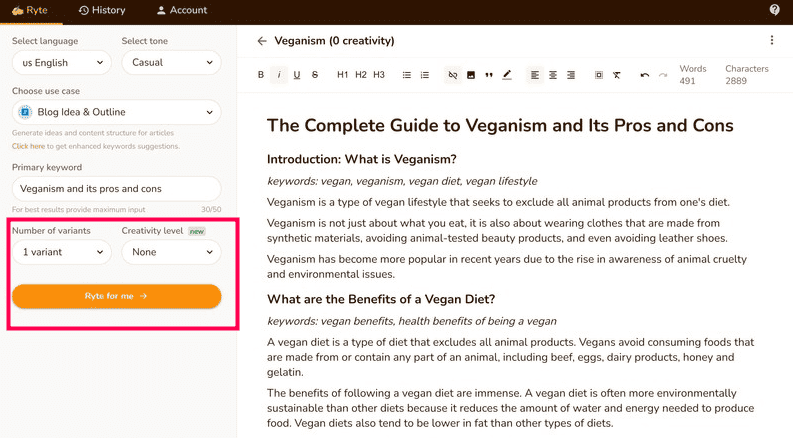This screenshot has height=438, width=793.
Task: Center align the text
Action: pyautogui.click(x=553, y=75)
